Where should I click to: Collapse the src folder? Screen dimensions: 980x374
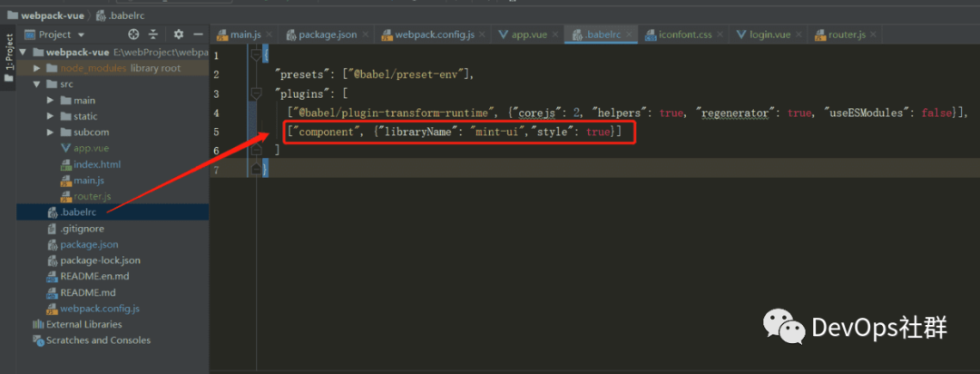pos(36,84)
